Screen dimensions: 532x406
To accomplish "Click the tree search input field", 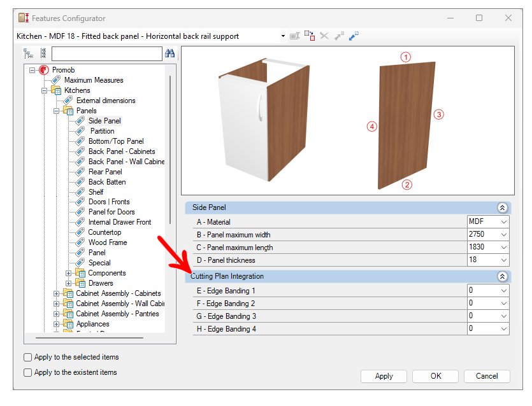I will [107, 53].
